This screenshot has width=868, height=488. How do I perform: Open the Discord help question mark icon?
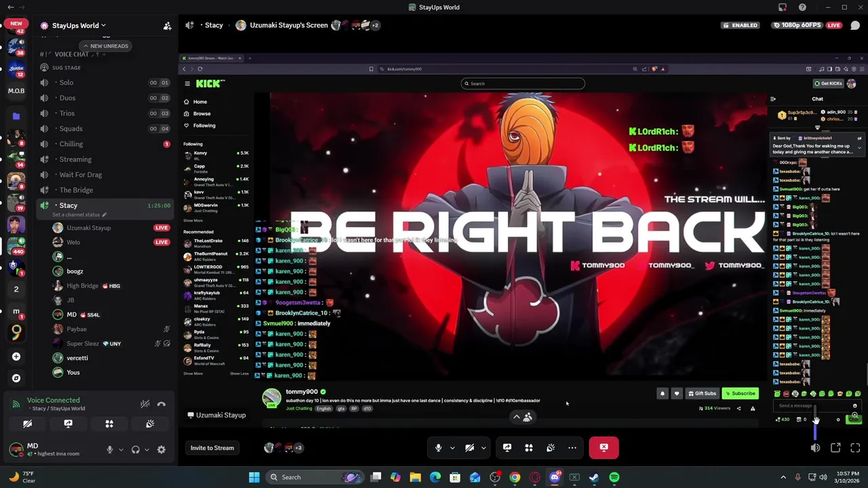tap(802, 7)
